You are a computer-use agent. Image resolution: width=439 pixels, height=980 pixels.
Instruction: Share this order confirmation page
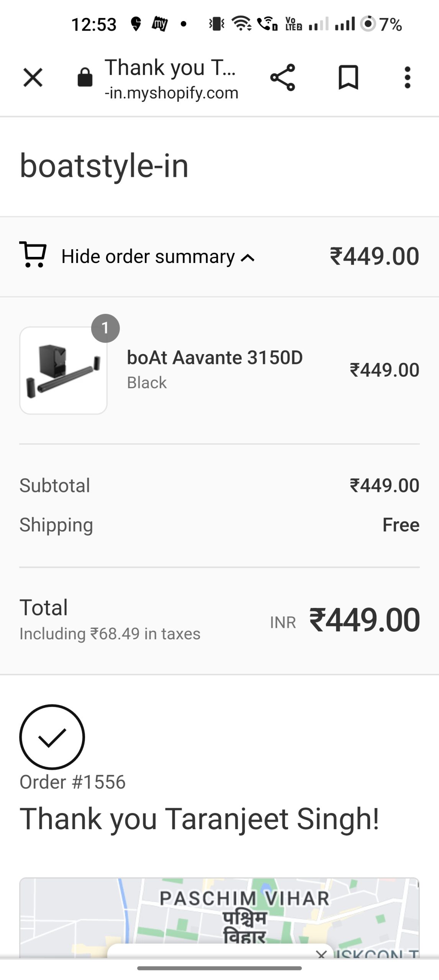[283, 78]
